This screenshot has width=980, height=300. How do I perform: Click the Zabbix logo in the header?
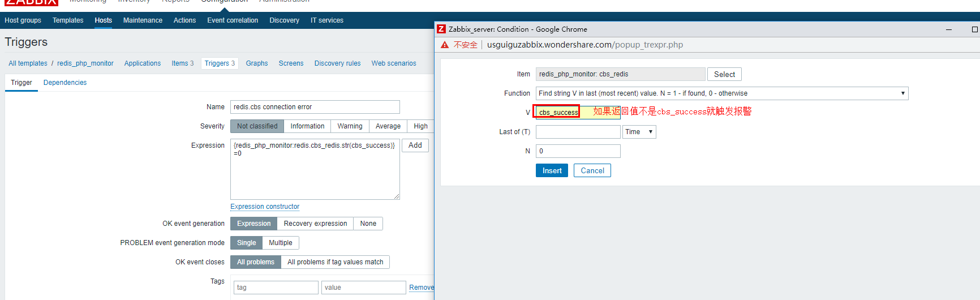click(x=31, y=2)
